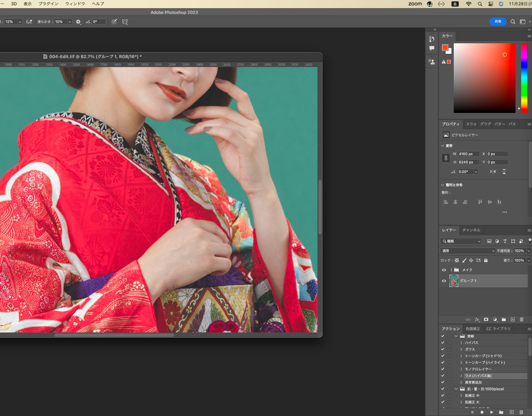Create a new layer group folder icon
Viewport: 532px width, 416px height.
point(504,320)
